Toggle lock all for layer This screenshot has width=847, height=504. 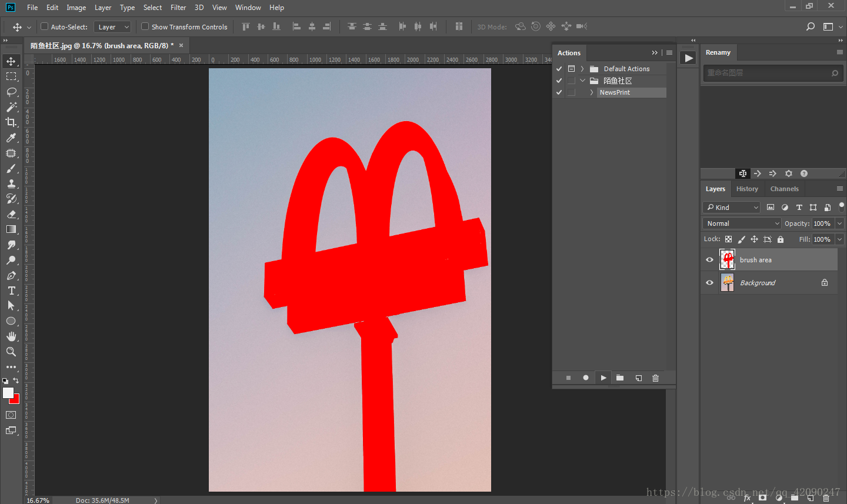tap(781, 239)
